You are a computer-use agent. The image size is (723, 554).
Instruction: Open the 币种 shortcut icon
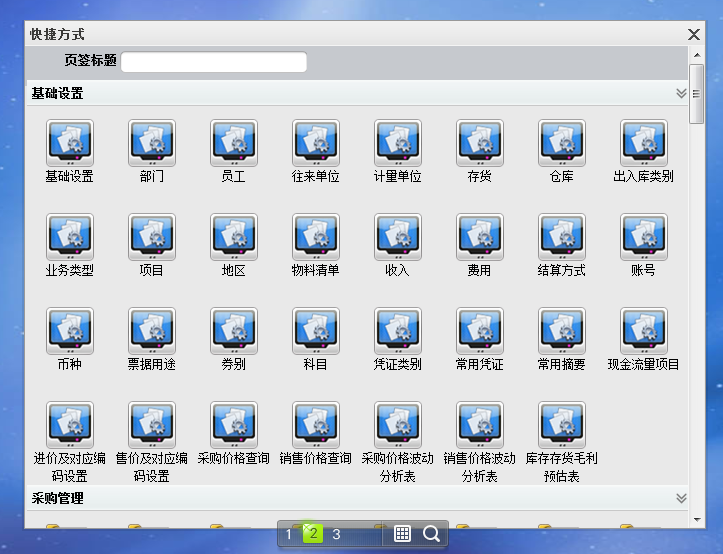[70, 331]
